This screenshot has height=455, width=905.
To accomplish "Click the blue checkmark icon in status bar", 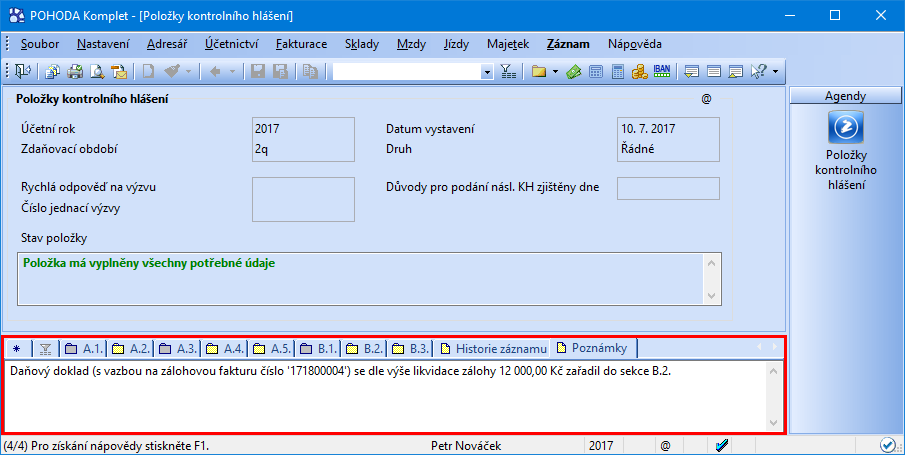I will click(721, 445).
